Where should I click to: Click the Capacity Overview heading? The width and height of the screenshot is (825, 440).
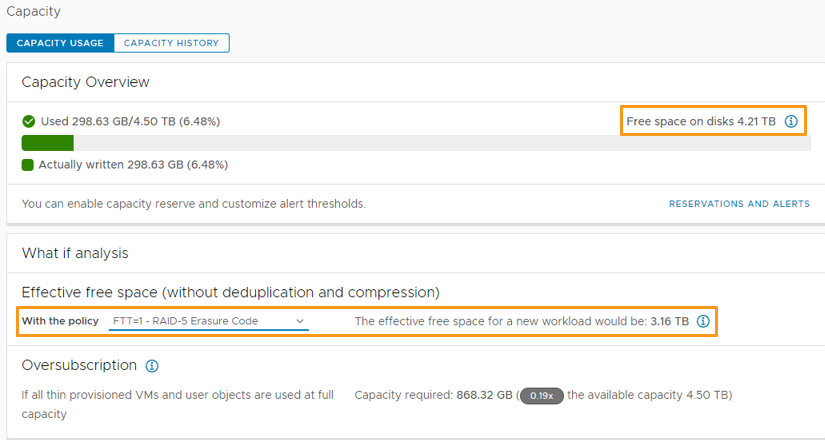pos(86,82)
